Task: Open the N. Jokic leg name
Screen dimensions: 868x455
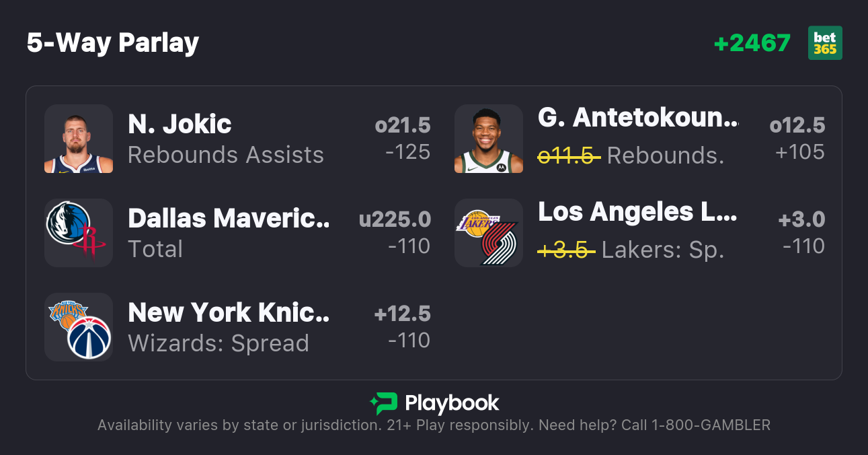Action: point(180,125)
